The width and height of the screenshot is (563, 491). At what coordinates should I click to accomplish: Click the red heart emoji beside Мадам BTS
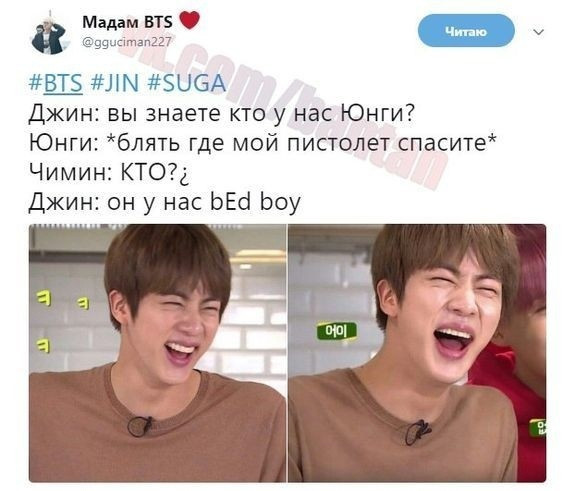[x=189, y=20]
